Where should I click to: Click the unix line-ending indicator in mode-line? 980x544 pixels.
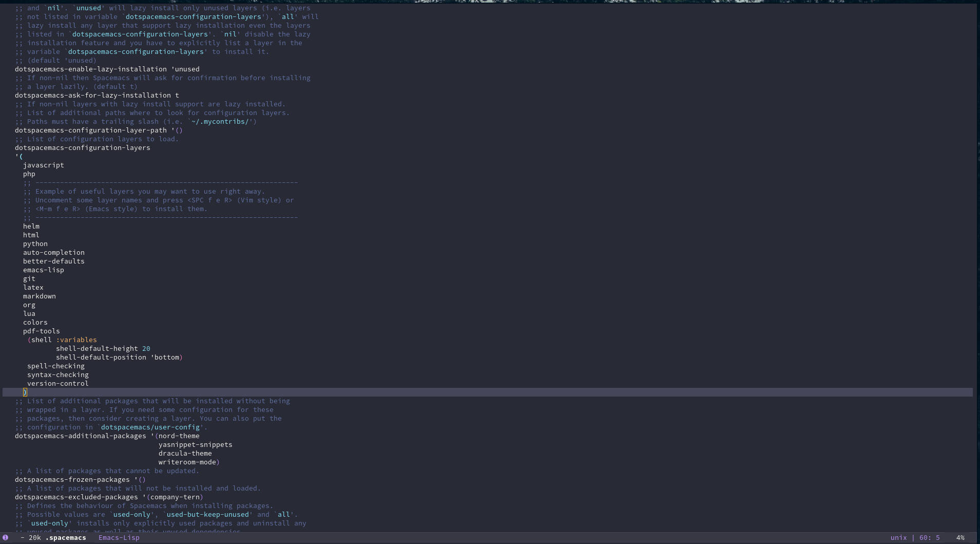[898, 537]
